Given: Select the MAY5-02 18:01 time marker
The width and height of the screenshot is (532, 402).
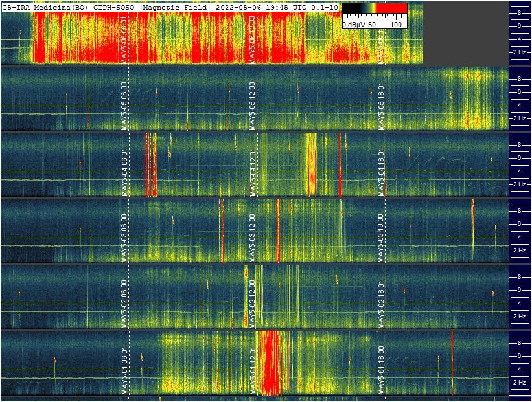Looking at the screenshot, I should click(x=382, y=304).
